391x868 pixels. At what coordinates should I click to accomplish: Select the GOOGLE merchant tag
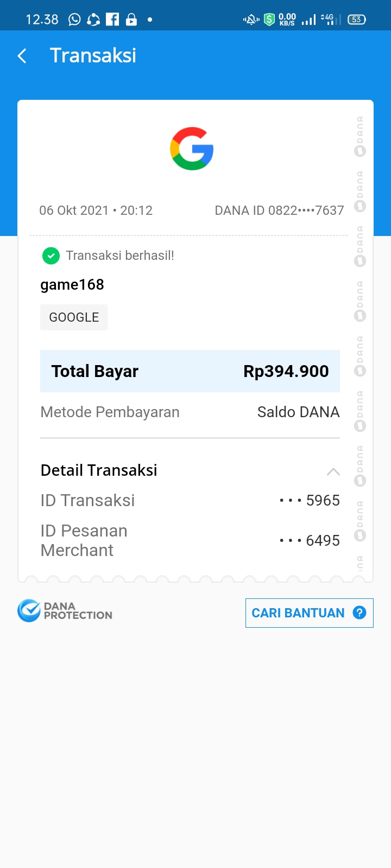coord(74,317)
